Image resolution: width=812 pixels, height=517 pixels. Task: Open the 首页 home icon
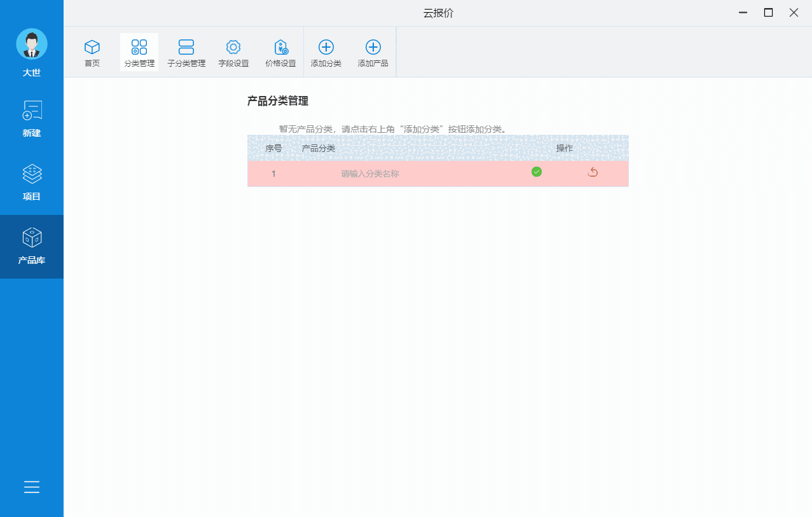[x=92, y=51]
